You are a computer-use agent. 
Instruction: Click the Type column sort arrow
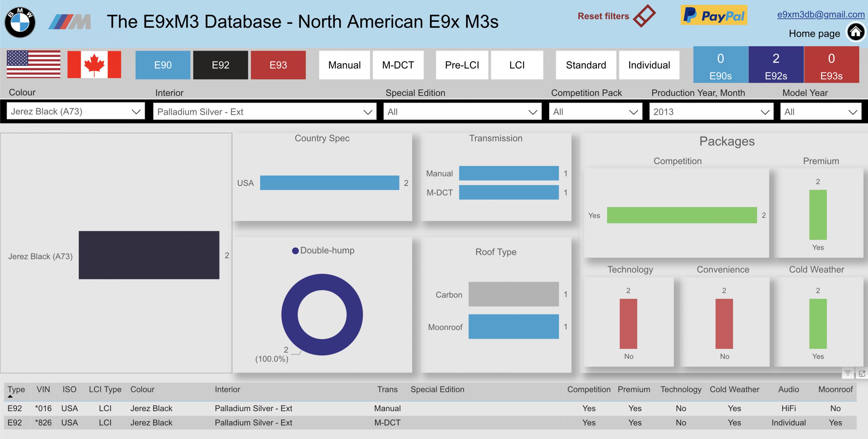point(10,396)
